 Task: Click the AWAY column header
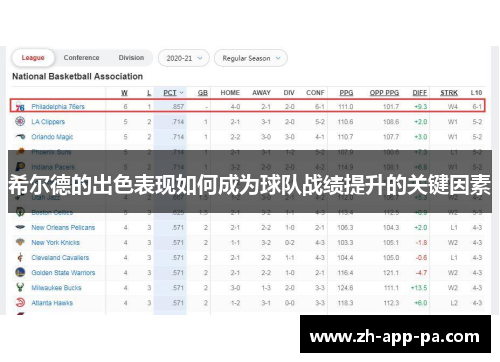tap(261, 93)
